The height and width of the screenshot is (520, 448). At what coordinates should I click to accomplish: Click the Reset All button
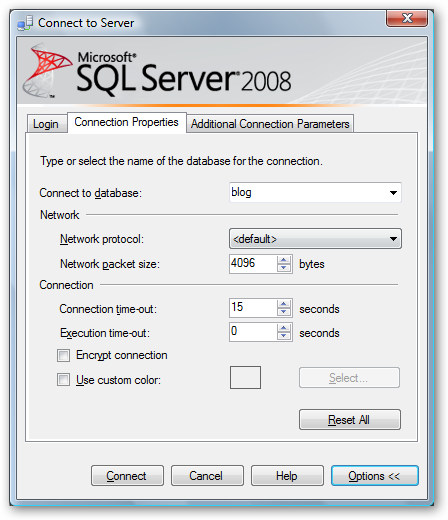point(350,420)
